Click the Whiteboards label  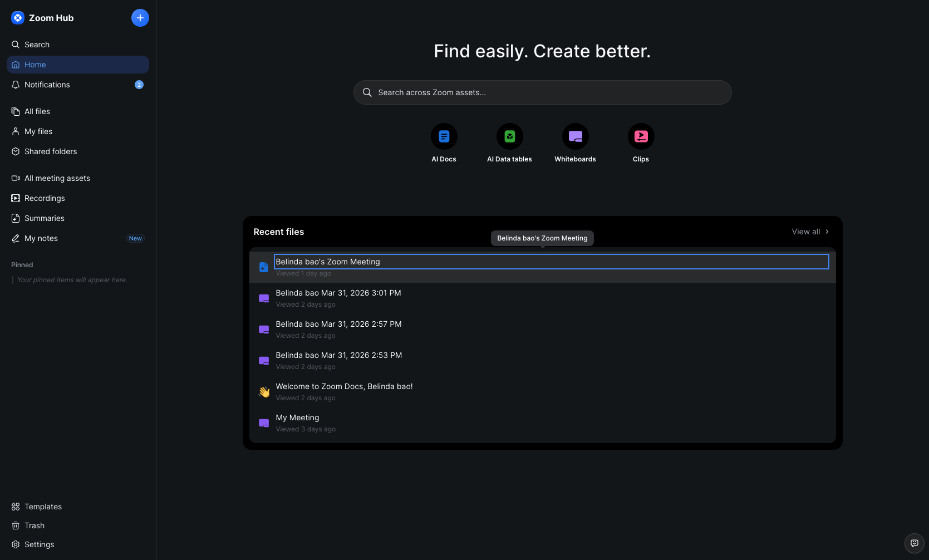pyautogui.click(x=576, y=159)
